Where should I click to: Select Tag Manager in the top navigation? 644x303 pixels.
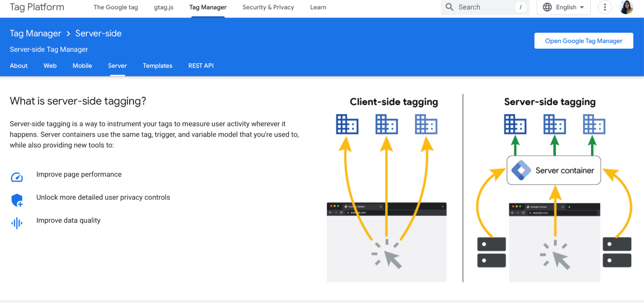tap(207, 7)
